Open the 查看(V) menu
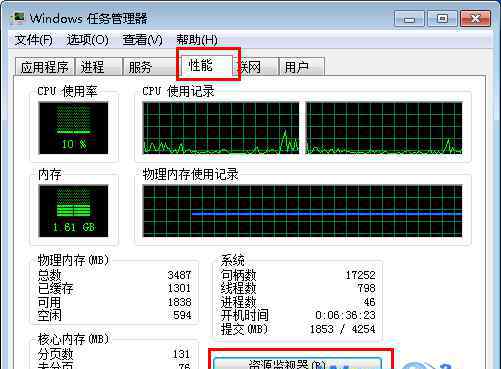 click(142, 40)
